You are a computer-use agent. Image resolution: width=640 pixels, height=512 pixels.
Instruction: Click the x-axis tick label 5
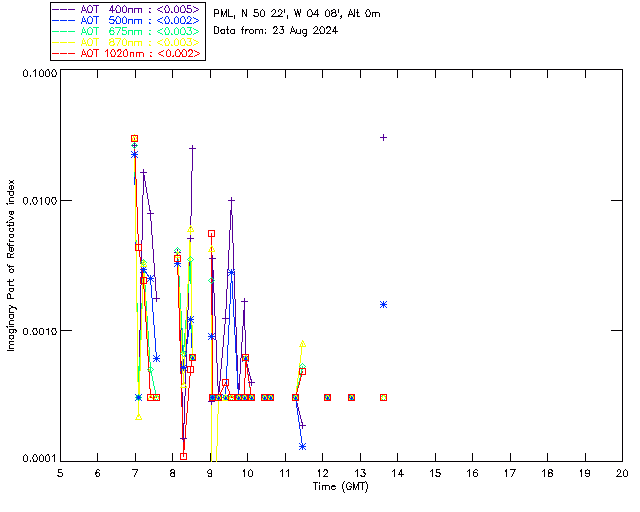pyautogui.click(x=60, y=473)
